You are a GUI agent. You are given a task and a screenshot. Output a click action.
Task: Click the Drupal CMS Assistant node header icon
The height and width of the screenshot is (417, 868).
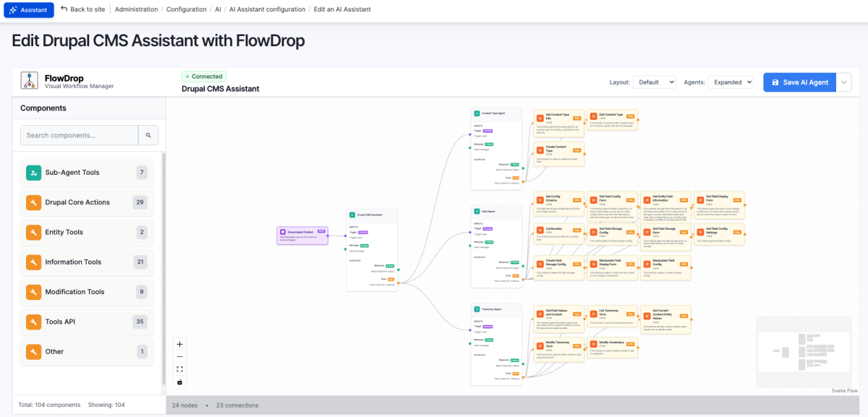click(x=352, y=215)
